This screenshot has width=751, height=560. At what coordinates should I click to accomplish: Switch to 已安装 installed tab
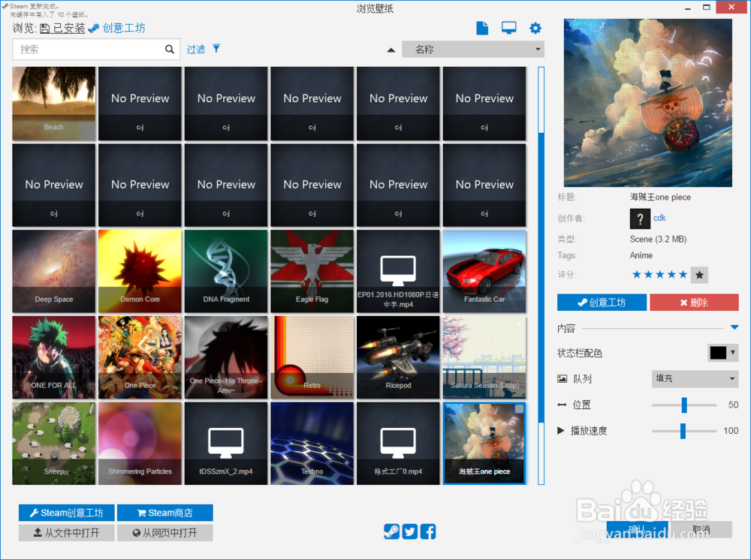pos(62,29)
